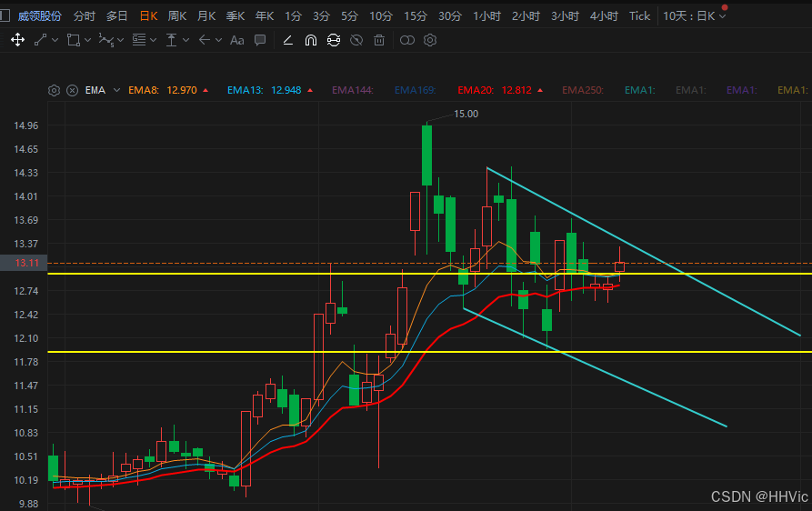Switch to 4小时 interval
The image size is (812, 511).
pos(604,16)
